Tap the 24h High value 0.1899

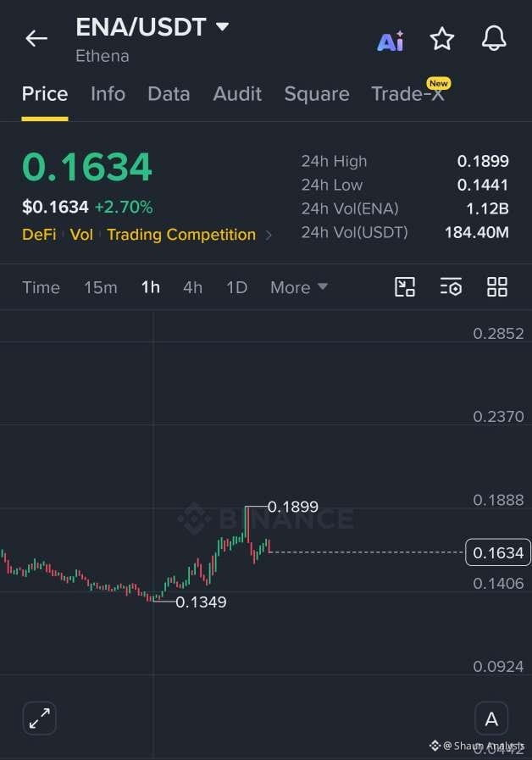tap(483, 161)
